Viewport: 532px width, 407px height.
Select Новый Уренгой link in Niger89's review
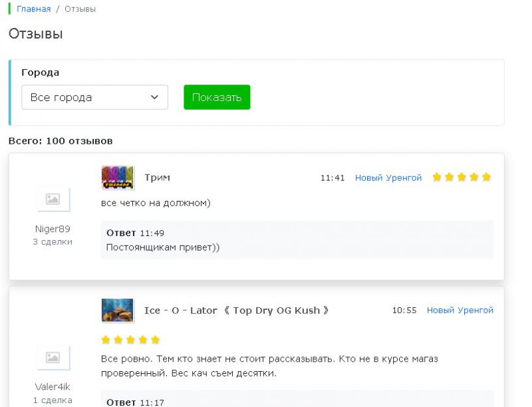click(388, 178)
